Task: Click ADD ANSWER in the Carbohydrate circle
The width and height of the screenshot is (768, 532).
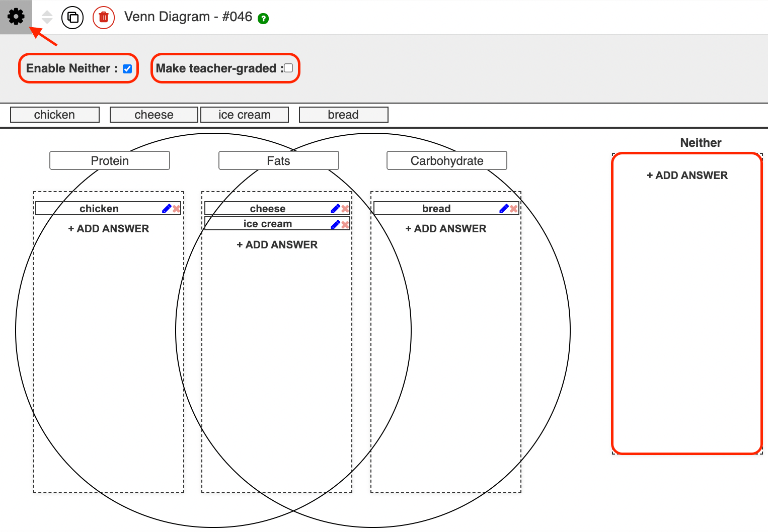Action: [x=446, y=228]
